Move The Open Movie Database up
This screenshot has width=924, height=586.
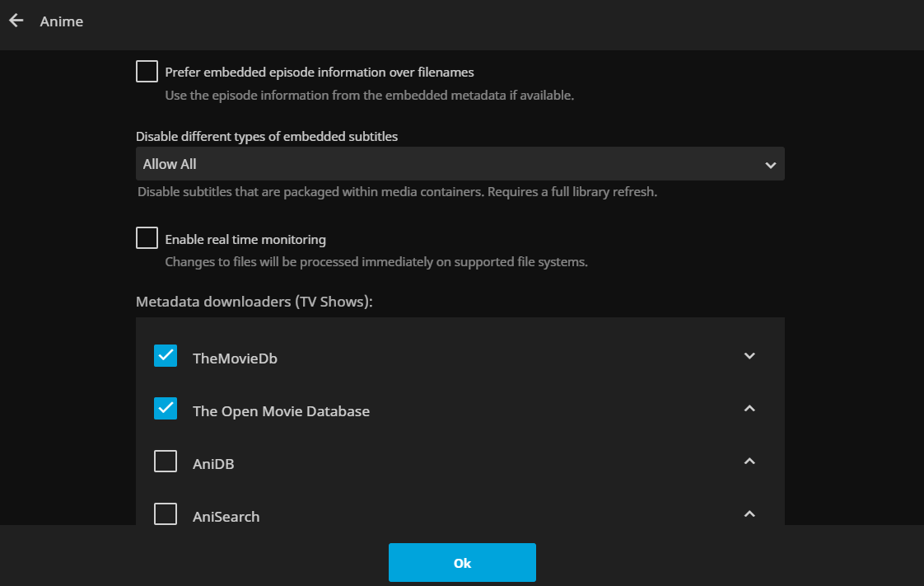[749, 409]
